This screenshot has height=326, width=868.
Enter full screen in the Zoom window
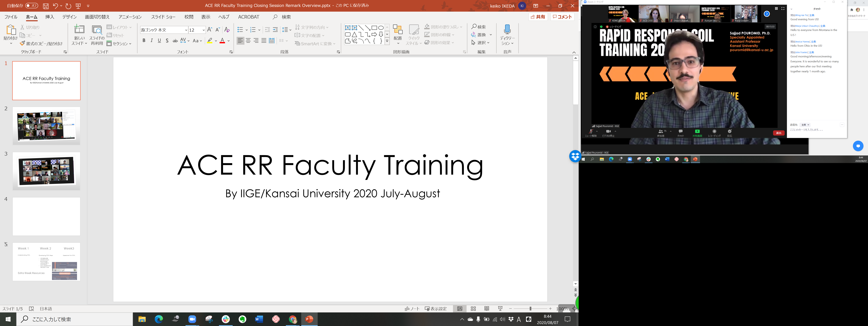tap(783, 8)
